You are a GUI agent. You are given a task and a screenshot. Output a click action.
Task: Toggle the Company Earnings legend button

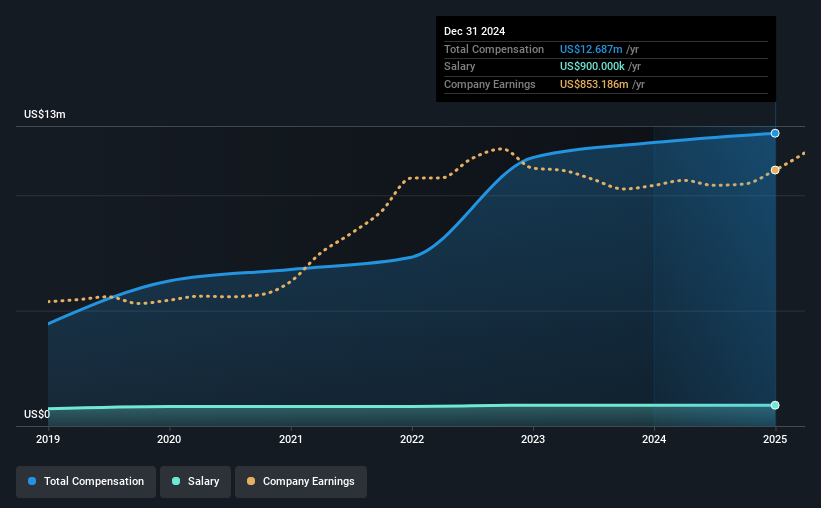pos(301,482)
